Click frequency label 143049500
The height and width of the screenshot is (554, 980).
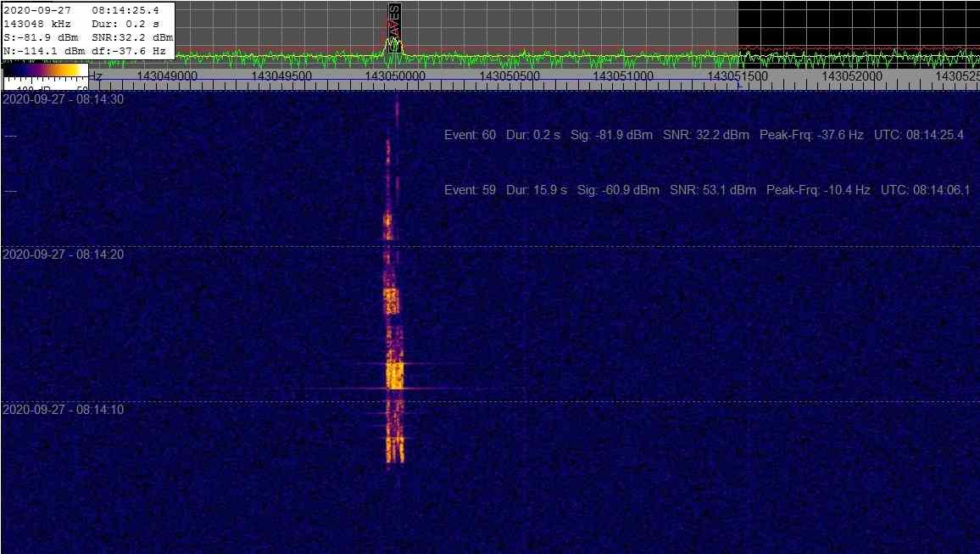[x=281, y=76]
